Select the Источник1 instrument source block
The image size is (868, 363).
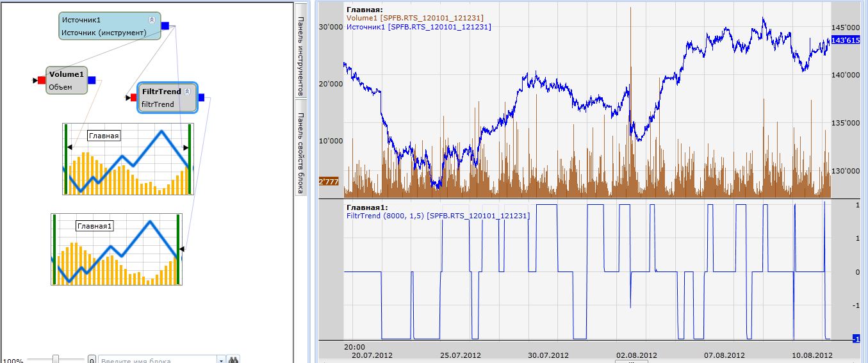pyautogui.click(x=110, y=26)
